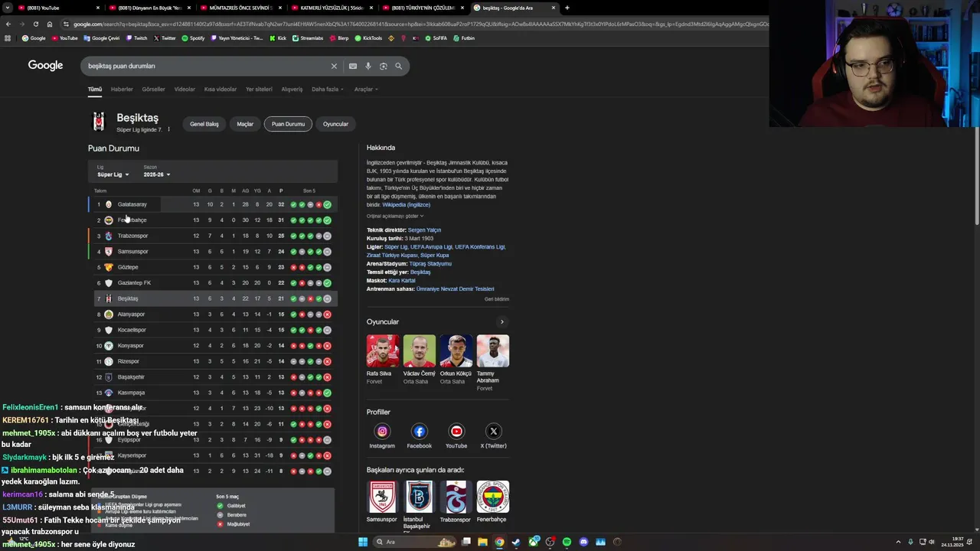Image resolution: width=980 pixels, height=551 pixels.
Task: Open the Wikipedia (İngilizce) link
Action: pos(407,205)
